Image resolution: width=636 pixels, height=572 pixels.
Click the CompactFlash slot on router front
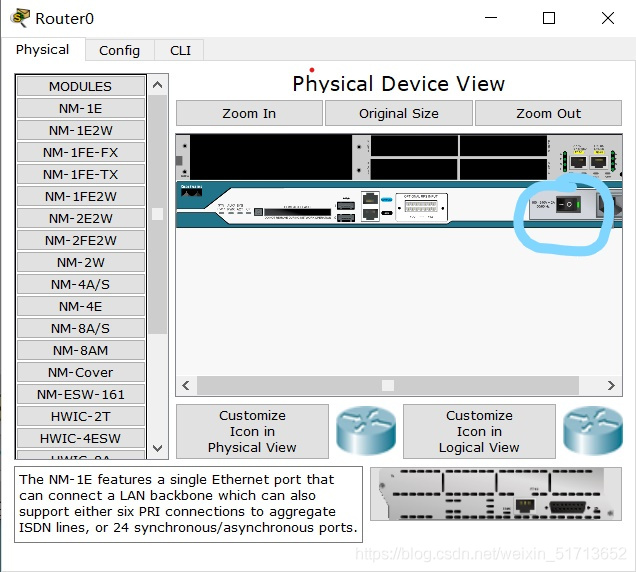pyautogui.click(x=297, y=212)
